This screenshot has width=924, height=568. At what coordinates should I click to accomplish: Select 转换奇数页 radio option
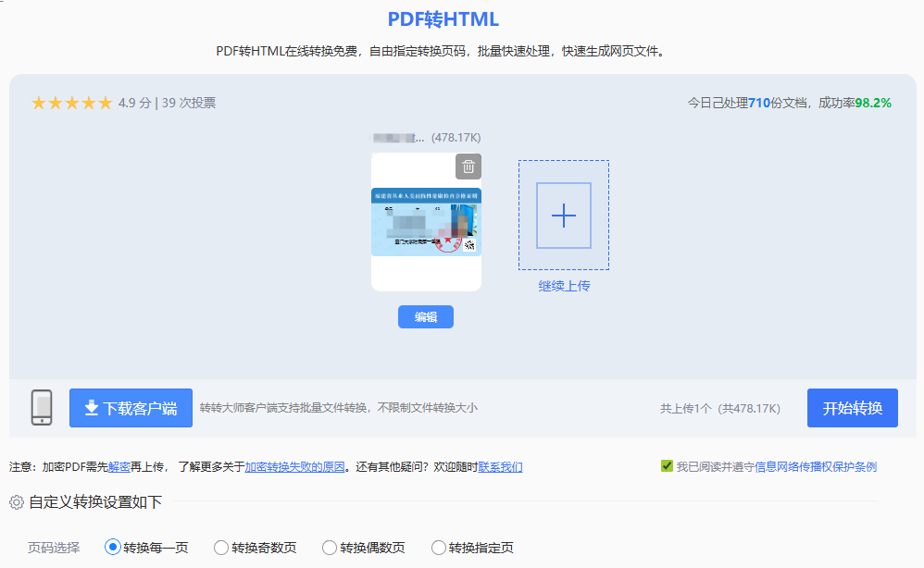click(x=221, y=548)
